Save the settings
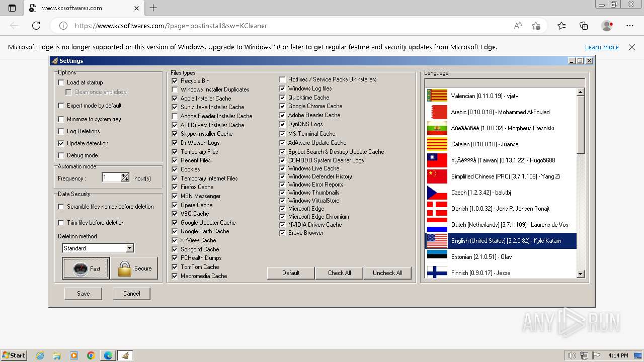The height and width of the screenshot is (362, 644). (x=84, y=294)
